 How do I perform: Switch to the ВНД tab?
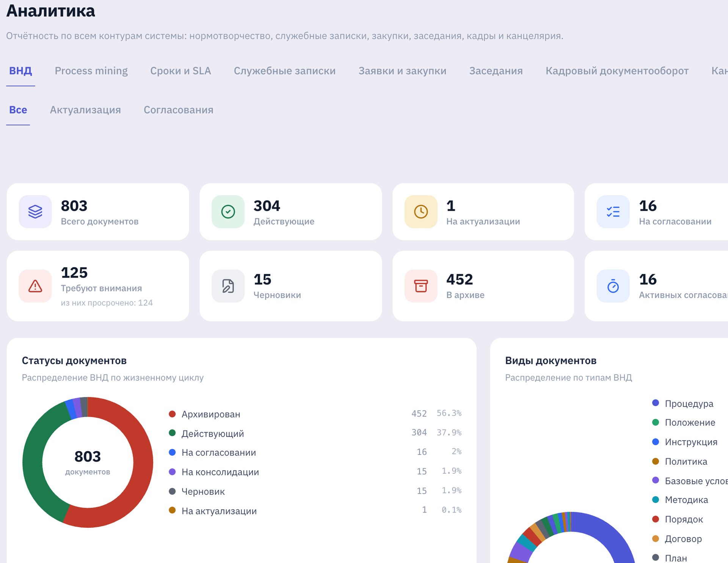[20, 71]
